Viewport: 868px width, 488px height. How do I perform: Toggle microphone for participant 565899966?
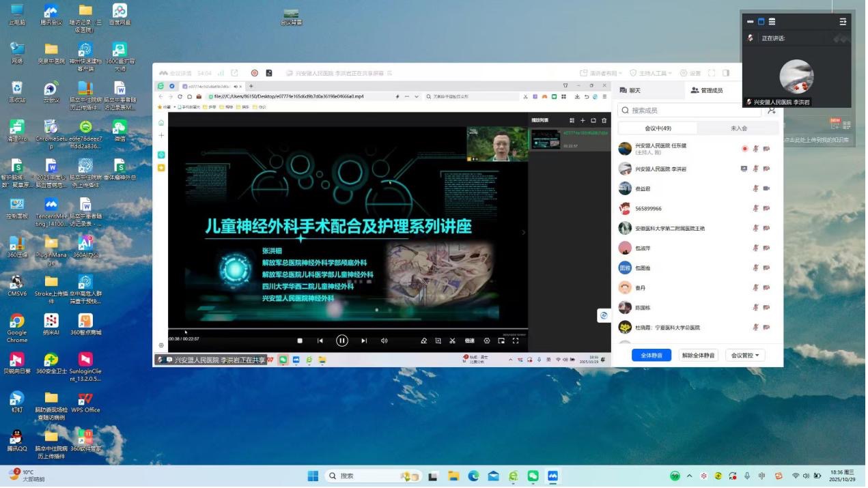pos(755,208)
